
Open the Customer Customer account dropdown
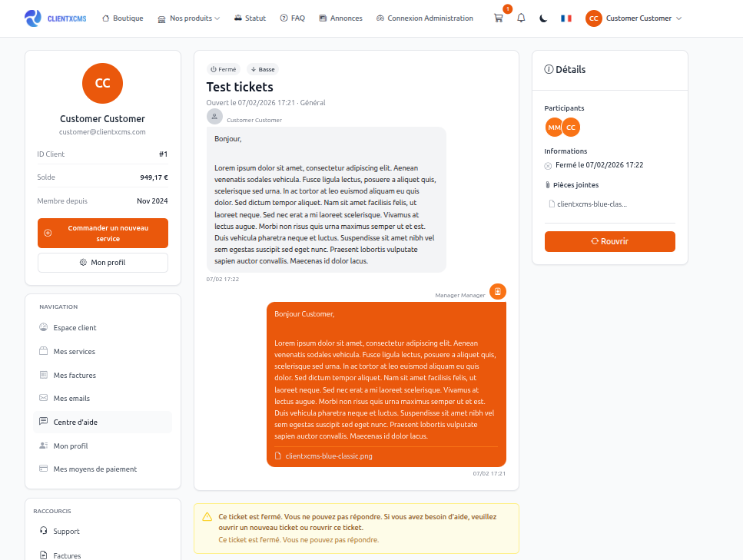(633, 18)
